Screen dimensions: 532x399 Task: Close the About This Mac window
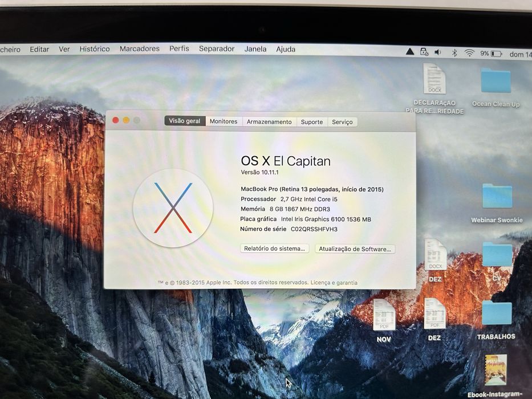115,120
